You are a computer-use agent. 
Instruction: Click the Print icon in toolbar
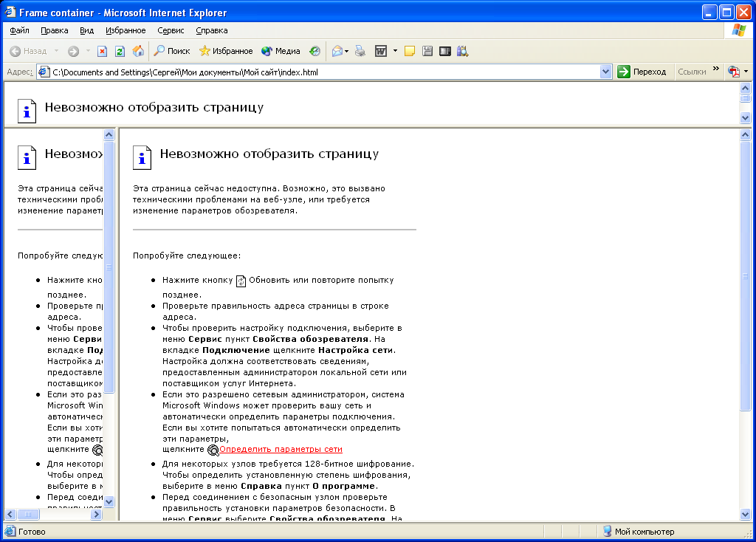coord(360,51)
